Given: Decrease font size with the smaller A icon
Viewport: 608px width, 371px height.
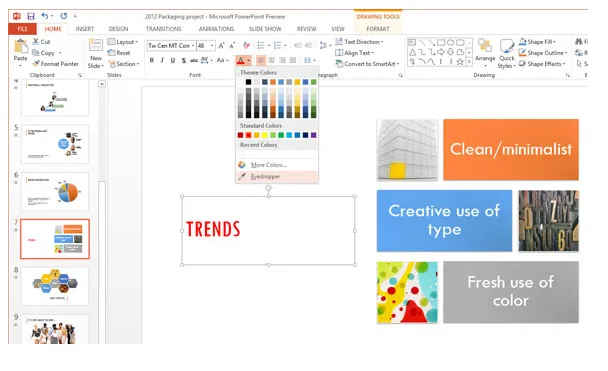Looking at the screenshot, I should coord(232,46).
